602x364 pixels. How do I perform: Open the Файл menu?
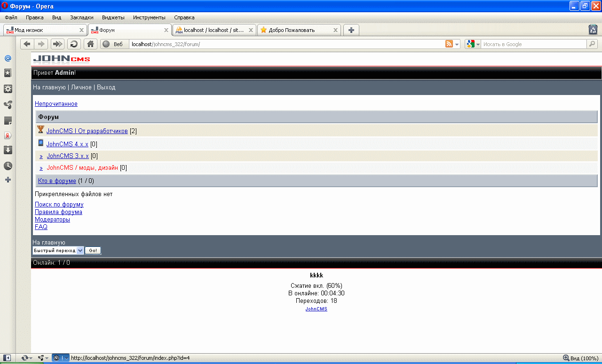(11, 17)
